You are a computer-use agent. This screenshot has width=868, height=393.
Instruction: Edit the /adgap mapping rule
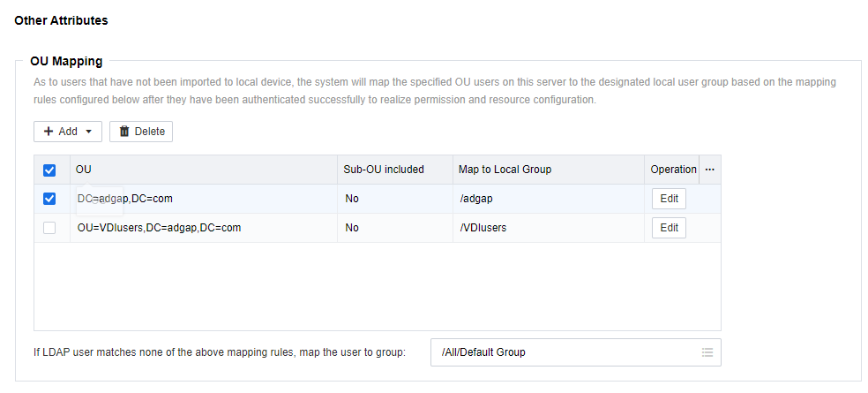pyautogui.click(x=669, y=199)
